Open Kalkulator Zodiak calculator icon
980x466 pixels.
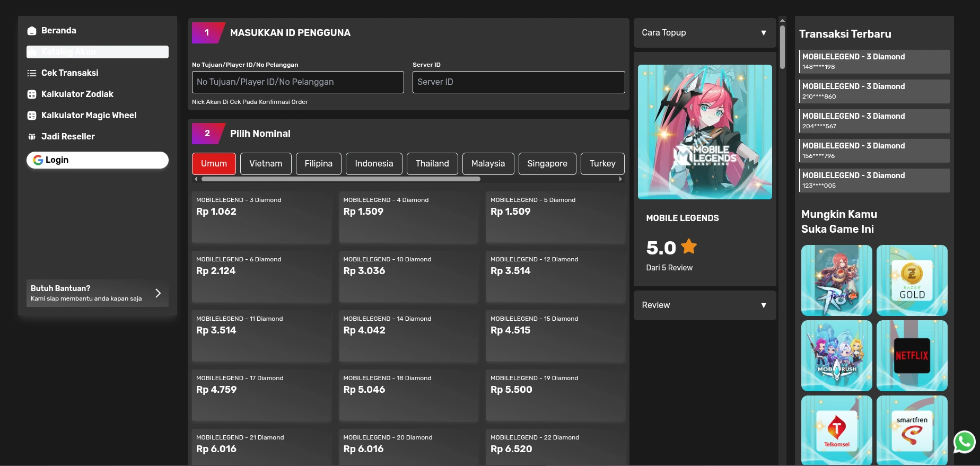(32, 94)
